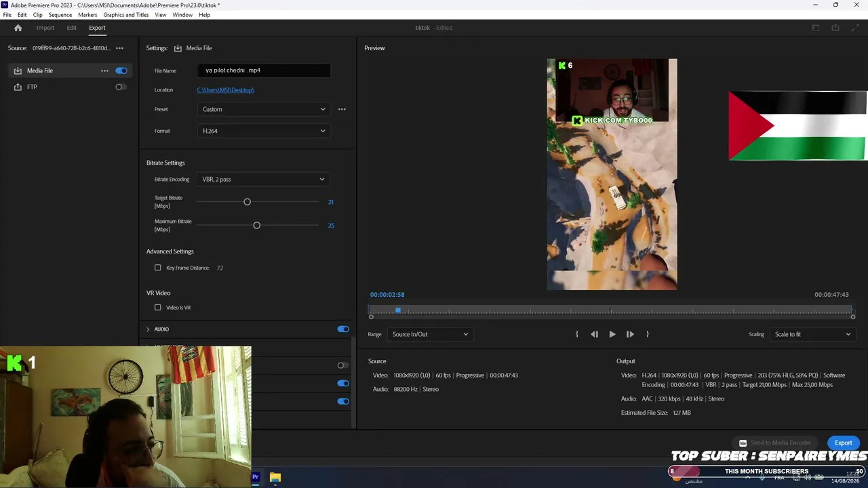Select the Export tab

pos(97,28)
